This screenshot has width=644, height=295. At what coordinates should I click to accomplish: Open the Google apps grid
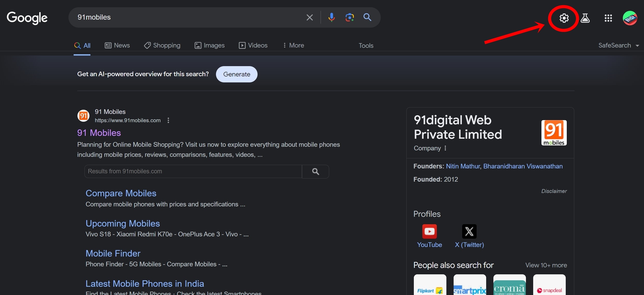coord(608,18)
